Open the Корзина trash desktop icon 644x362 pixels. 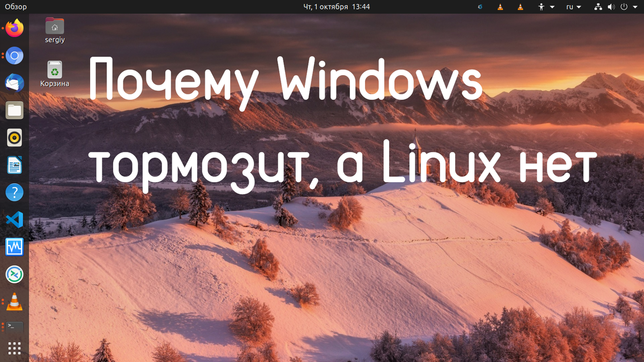[55, 74]
